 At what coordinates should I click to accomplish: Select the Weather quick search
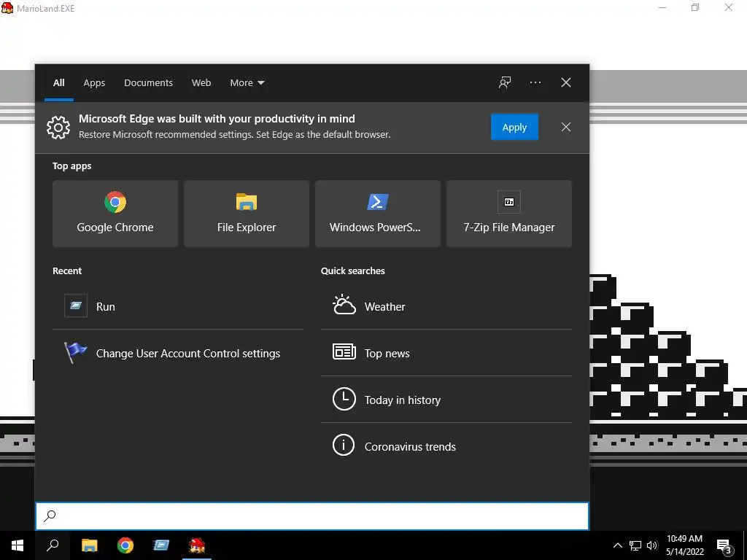click(x=446, y=306)
